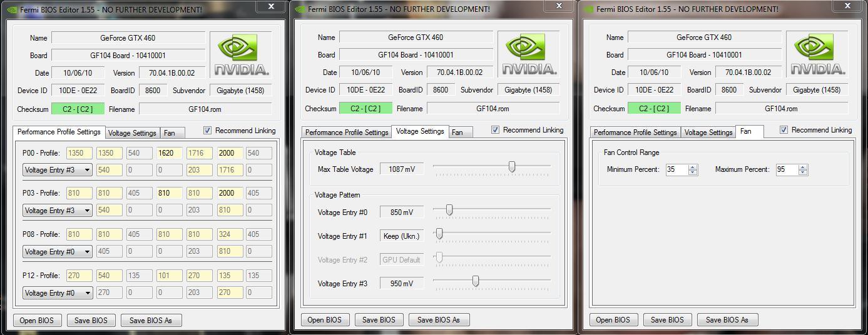
Task: Click Device ID field in Performance Profile window
Action: coord(78,91)
